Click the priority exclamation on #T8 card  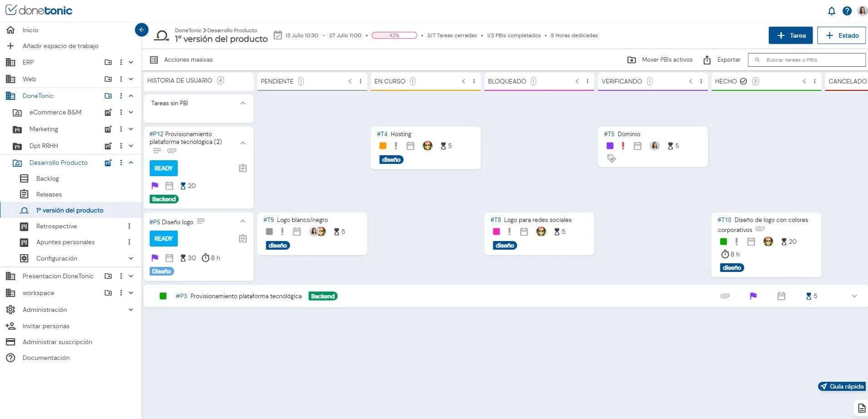coord(509,232)
